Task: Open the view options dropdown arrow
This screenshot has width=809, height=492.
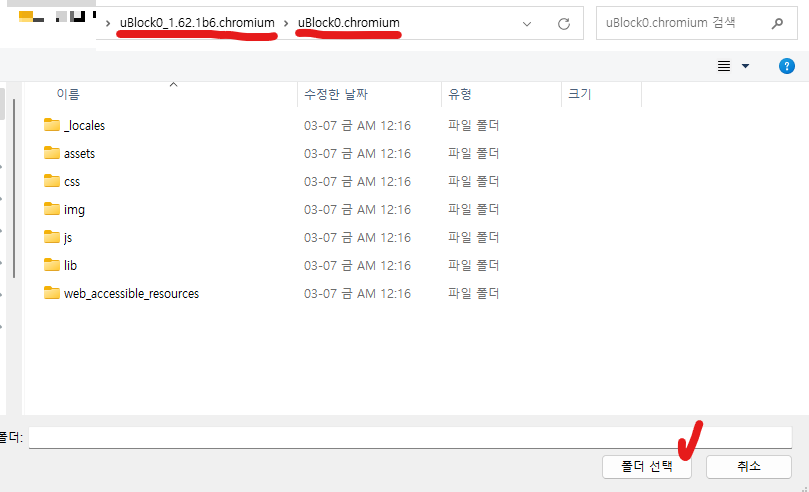Action: 745,66
